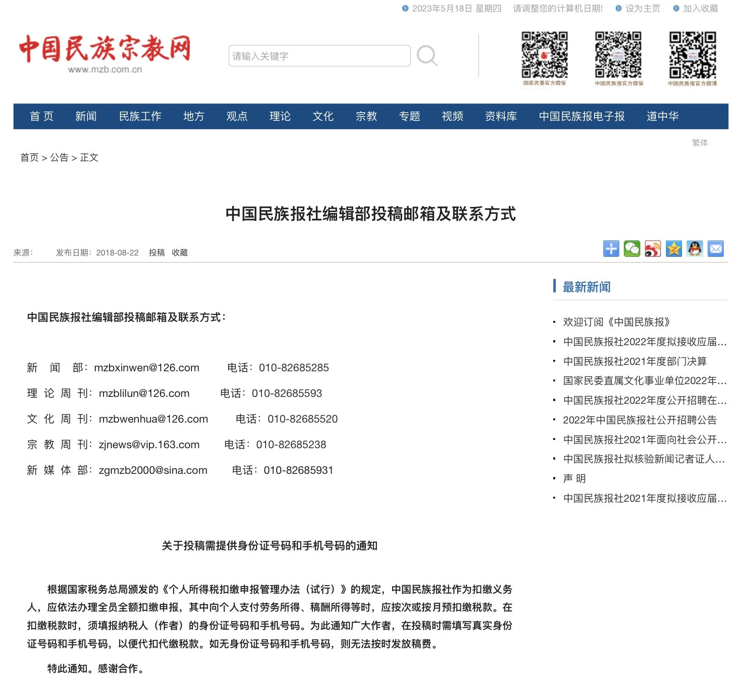Go to the 宗教 navigation section
This screenshot has height=700, width=742.
(x=366, y=116)
